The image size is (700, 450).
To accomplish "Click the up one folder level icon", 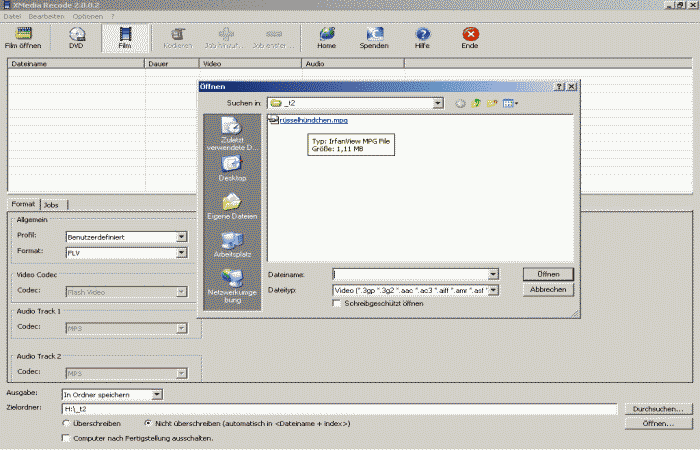I will point(476,102).
